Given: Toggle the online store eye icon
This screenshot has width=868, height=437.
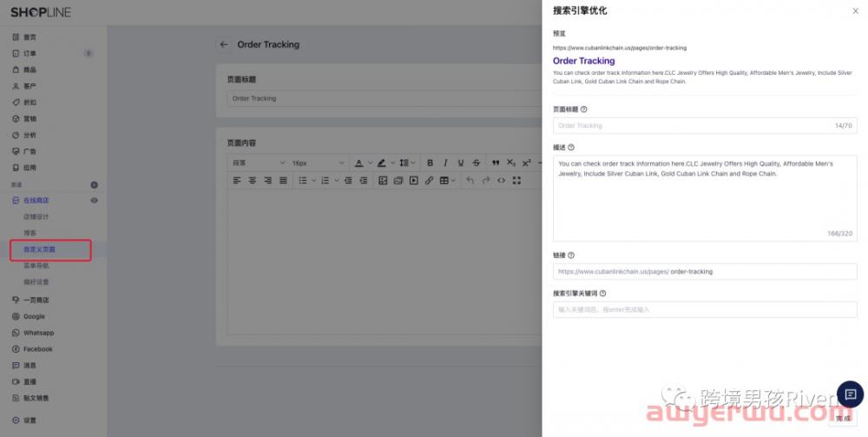Looking at the screenshot, I should [95, 201].
